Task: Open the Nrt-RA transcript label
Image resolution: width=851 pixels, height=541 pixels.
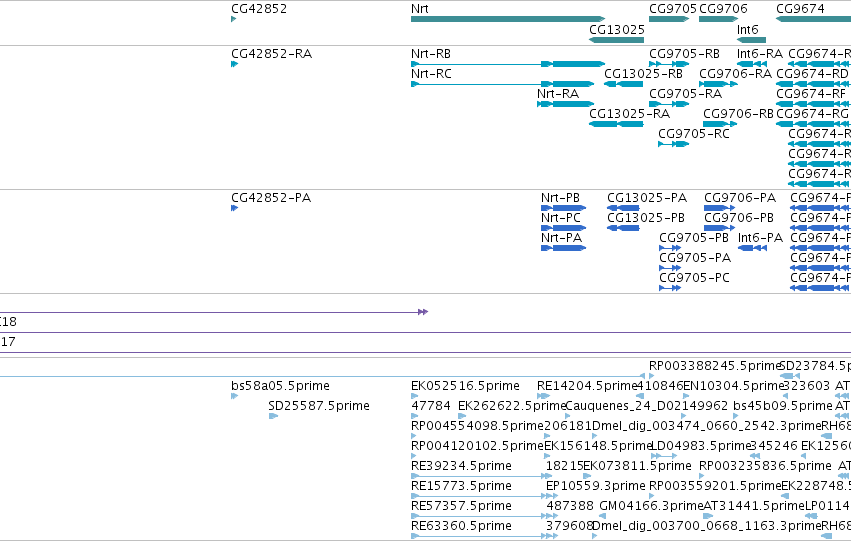Action: coord(557,94)
